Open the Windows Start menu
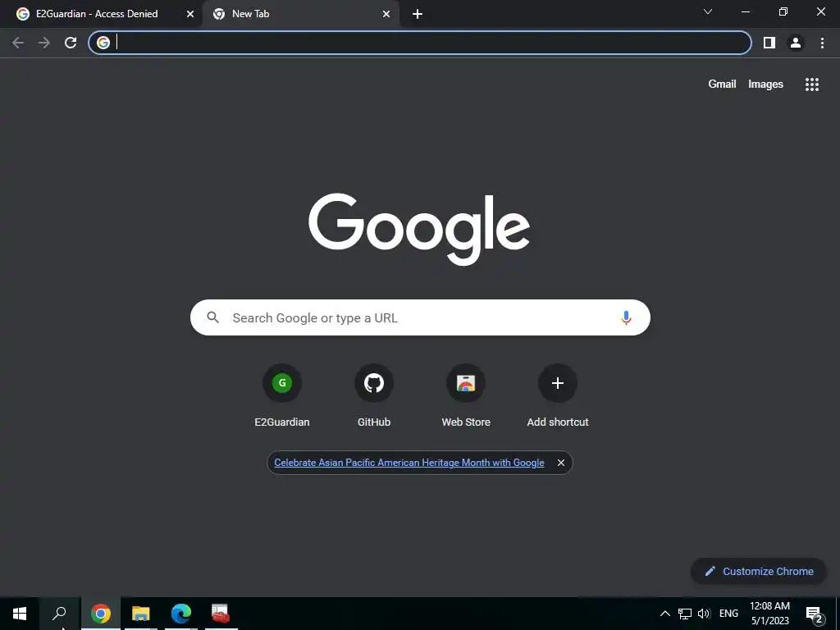840x630 pixels. pyautogui.click(x=20, y=614)
